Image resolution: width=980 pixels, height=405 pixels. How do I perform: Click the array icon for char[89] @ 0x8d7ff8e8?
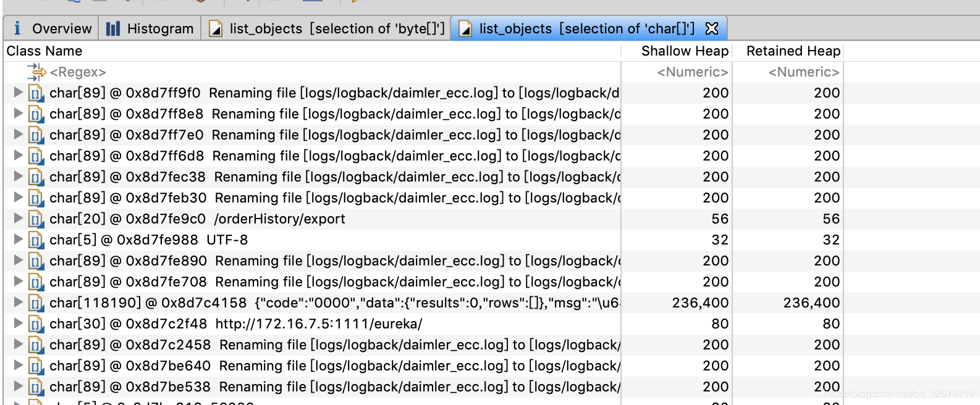pyautogui.click(x=36, y=114)
